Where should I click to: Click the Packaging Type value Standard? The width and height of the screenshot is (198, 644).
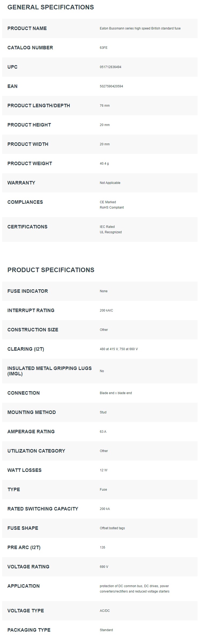point(106,630)
